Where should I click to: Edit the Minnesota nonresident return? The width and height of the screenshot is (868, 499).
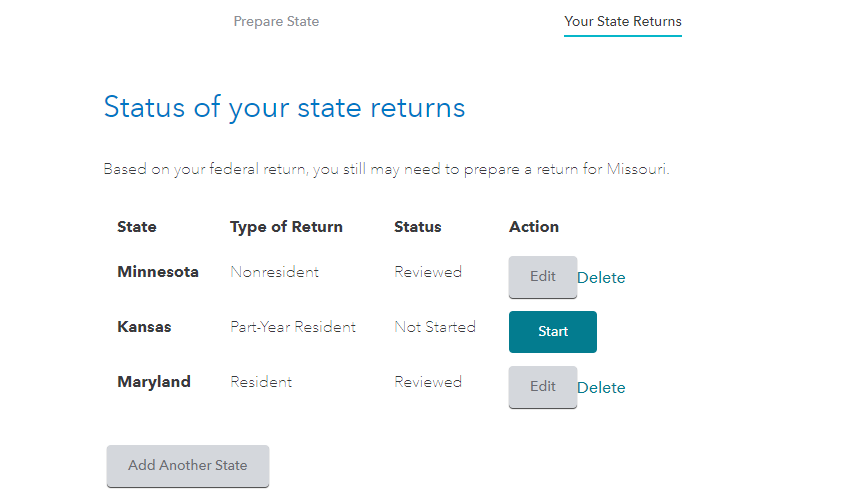[542, 277]
